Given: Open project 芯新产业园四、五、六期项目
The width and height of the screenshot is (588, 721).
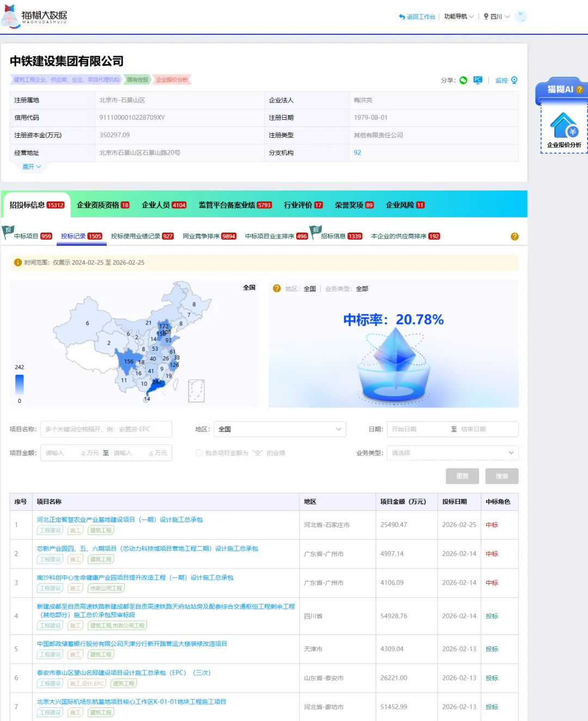Looking at the screenshot, I should [148, 549].
